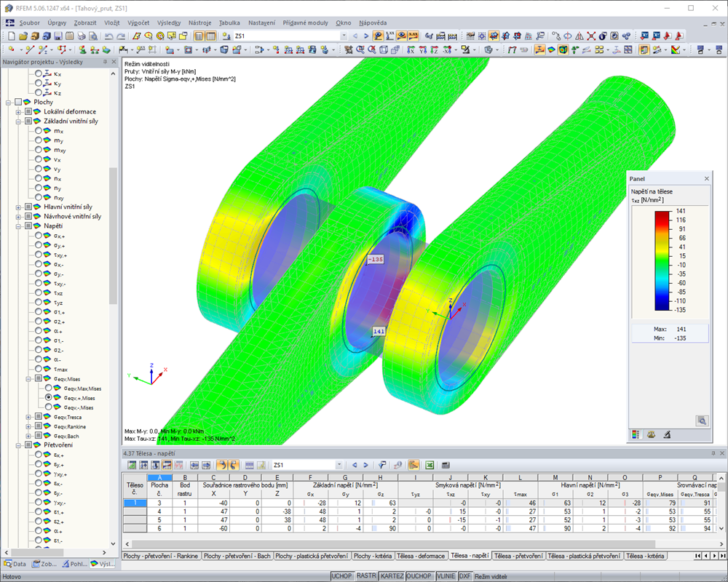728x582 pixels.
Task: Click the magnifying glass in the Panel legend
Action: click(x=701, y=420)
